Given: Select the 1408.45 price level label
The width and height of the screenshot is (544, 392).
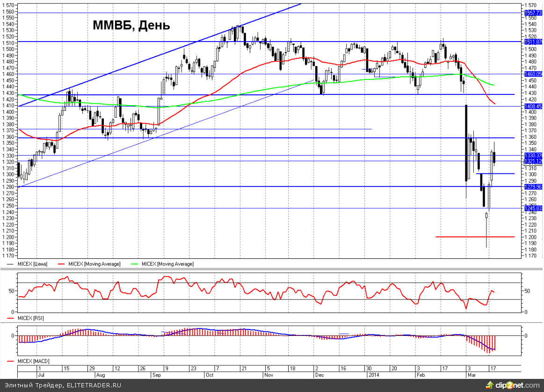Looking at the screenshot, I should [x=533, y=107].
